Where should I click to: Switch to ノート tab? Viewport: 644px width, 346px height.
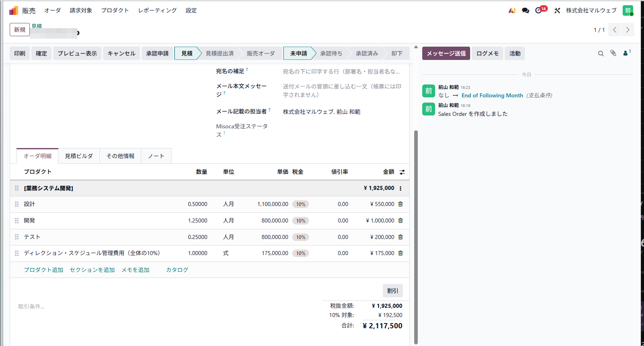pyautogui.click(x=156, y=156)
